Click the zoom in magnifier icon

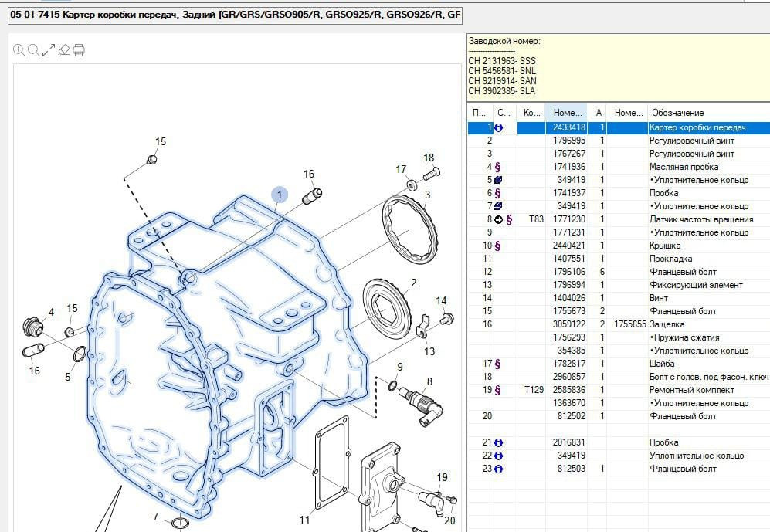[19, 50]
